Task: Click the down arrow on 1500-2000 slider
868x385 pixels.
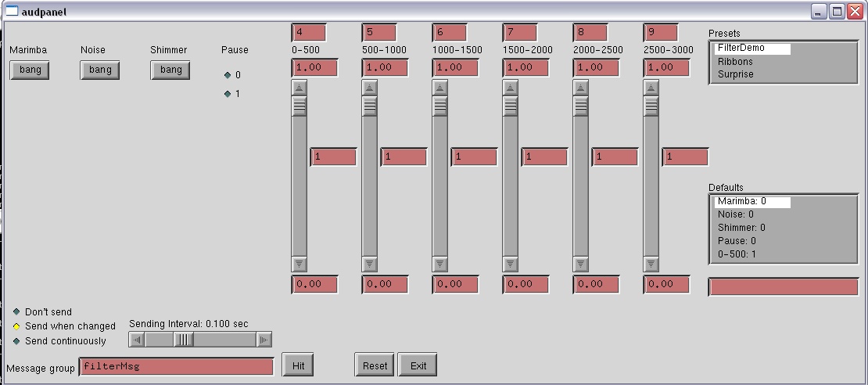Action: (511, 264)
